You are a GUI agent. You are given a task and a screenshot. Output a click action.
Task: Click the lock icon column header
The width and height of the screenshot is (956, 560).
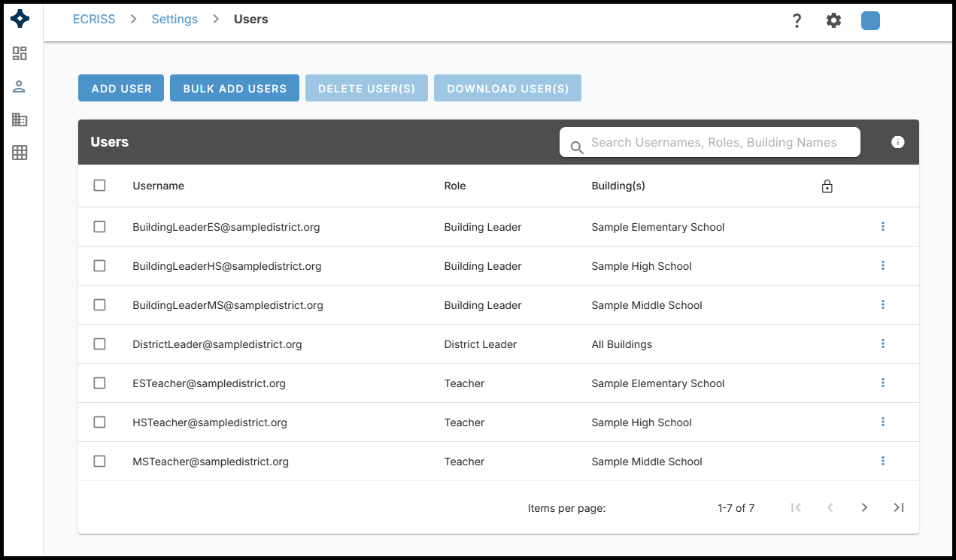(x=827, y=186)
